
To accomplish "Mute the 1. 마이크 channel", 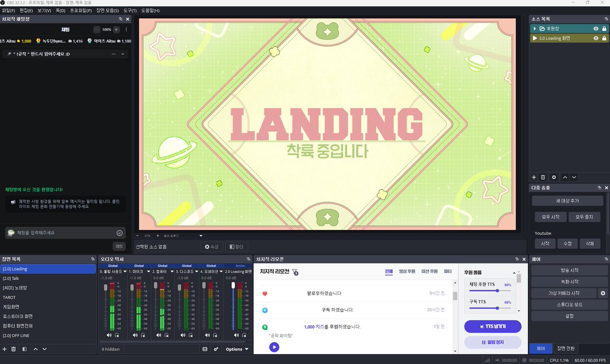I will (134, 336).
